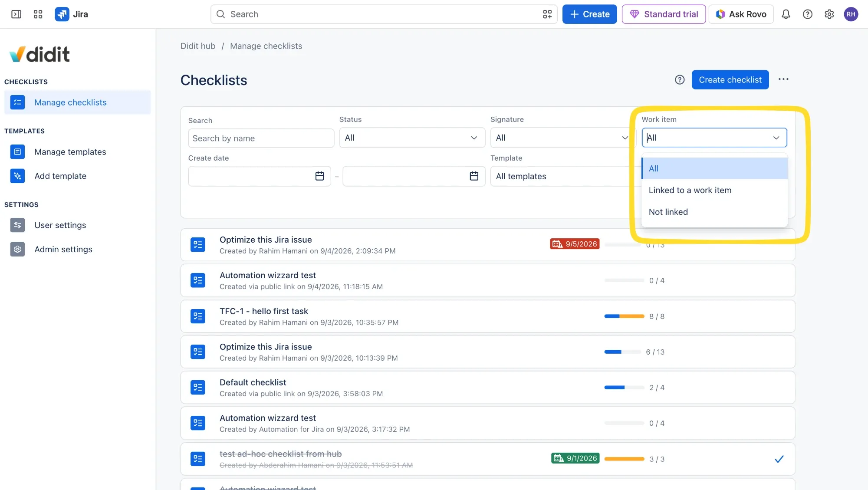
Task: Collapse the Jira sidebar panel icon
Action: (16, 14)
